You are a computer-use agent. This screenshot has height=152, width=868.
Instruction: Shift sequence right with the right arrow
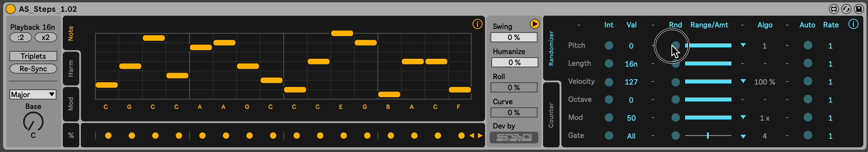click(480, 136)
